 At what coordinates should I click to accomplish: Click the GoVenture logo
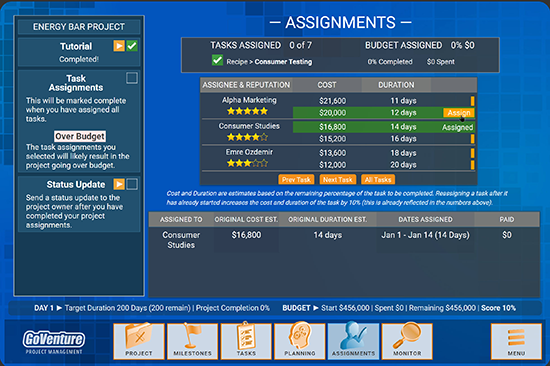pyautogui.click(x=54, y=342)
